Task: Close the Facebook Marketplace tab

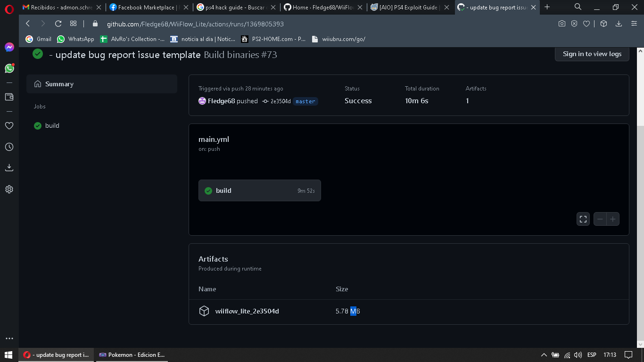Action: pyautogui.click(x=185, y=7)
